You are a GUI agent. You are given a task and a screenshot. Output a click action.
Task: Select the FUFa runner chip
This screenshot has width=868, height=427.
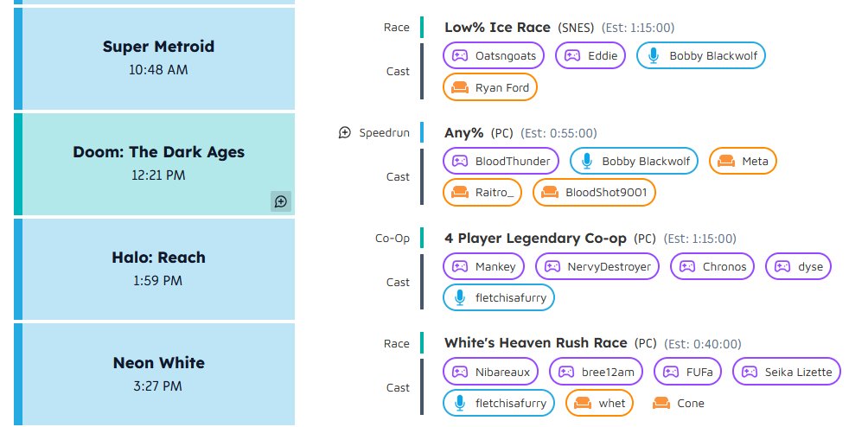[x=687, y=372]
